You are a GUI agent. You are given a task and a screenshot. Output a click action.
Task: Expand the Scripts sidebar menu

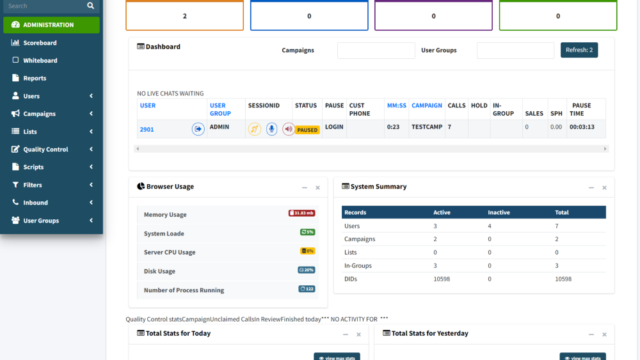point(51,167)
